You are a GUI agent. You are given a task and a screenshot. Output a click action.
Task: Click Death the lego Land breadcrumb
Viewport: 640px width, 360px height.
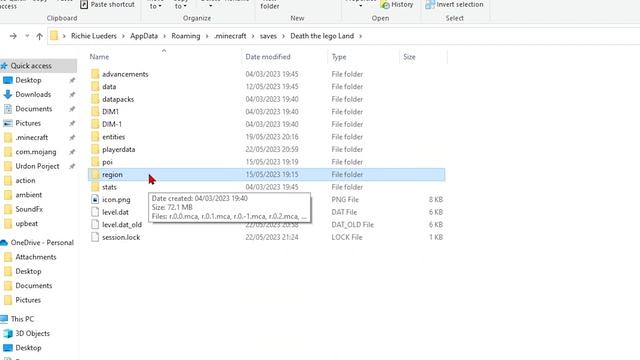point(322,36)
